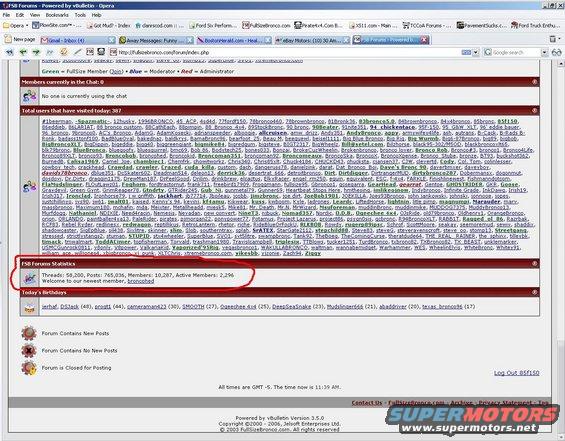The width and height of the screenshot is (565, 441).
Task: Click the Join link beside FullSize Member
Action: click(116, 71)
